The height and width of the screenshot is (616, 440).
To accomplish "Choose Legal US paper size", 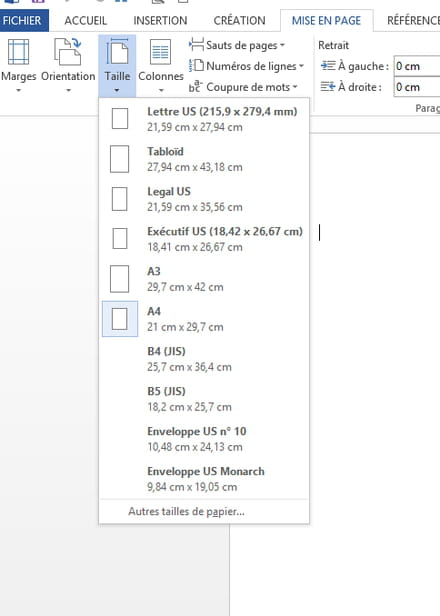I will [x=204, y=199].
